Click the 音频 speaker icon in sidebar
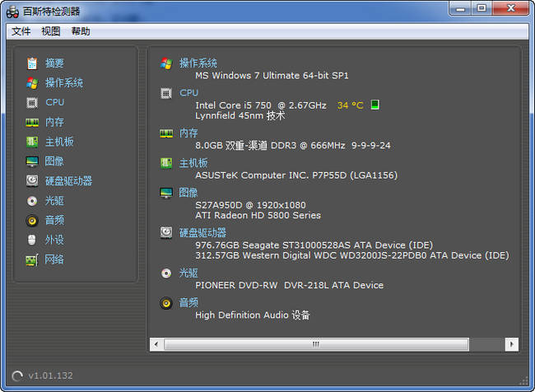The width and height of the screenshot is (535, 392). click(32, 221)
